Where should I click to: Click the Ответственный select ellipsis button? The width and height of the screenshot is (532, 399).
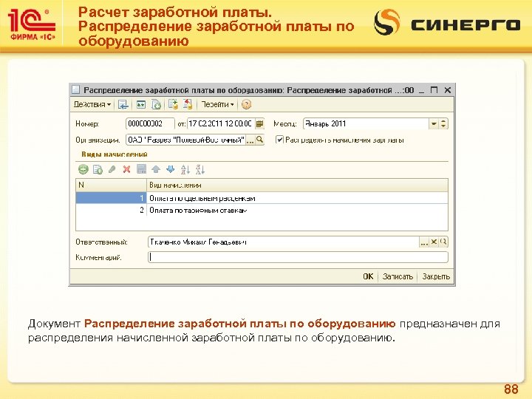(424, 242)
